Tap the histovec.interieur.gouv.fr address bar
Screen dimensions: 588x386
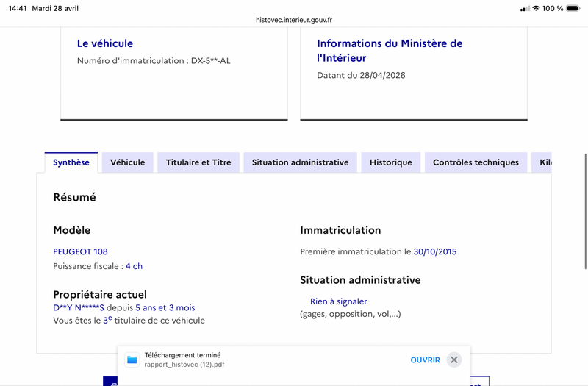click(x=294, y=21)
